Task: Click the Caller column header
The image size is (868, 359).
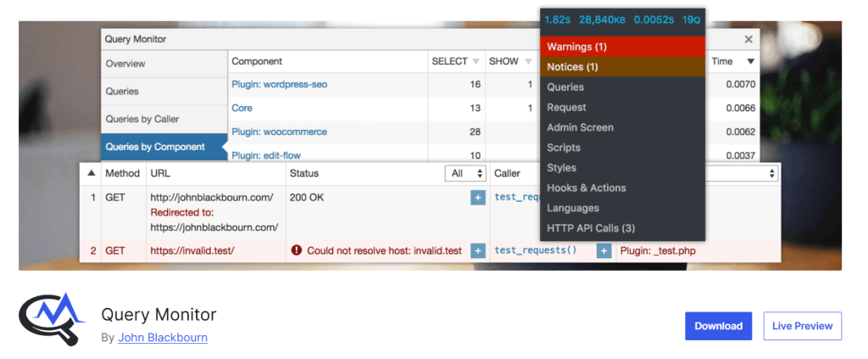Action: (x=508, y=173)
